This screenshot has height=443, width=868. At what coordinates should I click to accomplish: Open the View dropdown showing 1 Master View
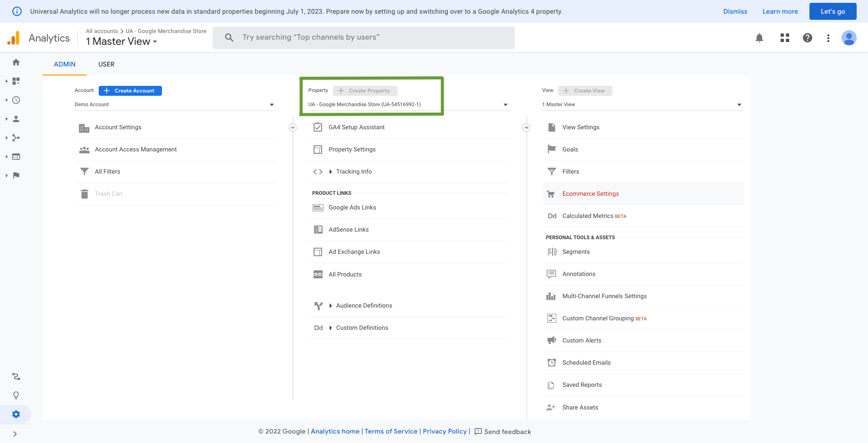click(x=643, y=105)
